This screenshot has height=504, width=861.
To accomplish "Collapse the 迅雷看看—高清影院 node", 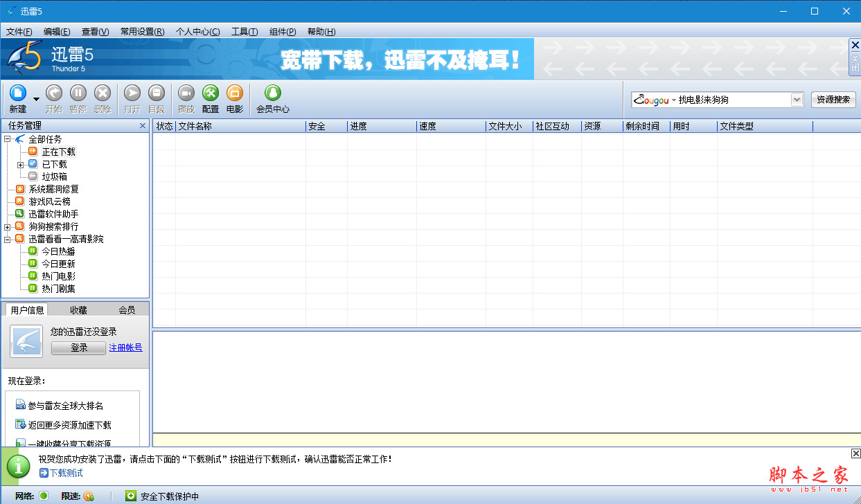I will [x=8, y=239].
